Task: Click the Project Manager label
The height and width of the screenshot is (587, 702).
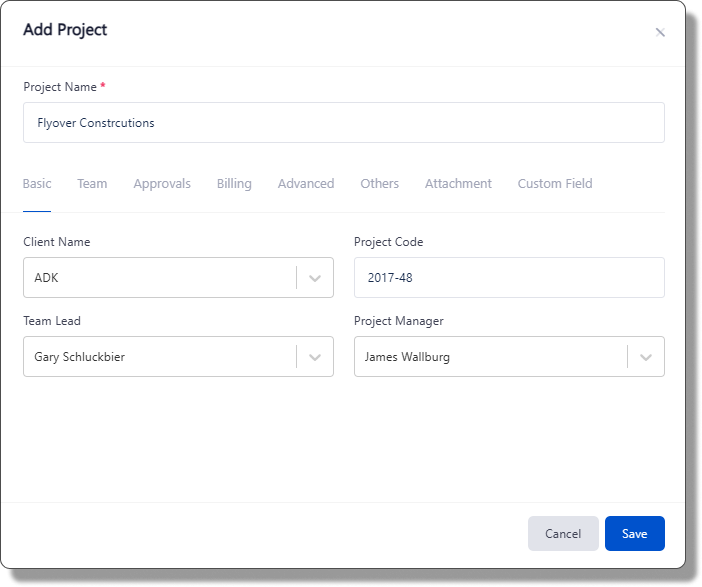Action: point(398,321)
